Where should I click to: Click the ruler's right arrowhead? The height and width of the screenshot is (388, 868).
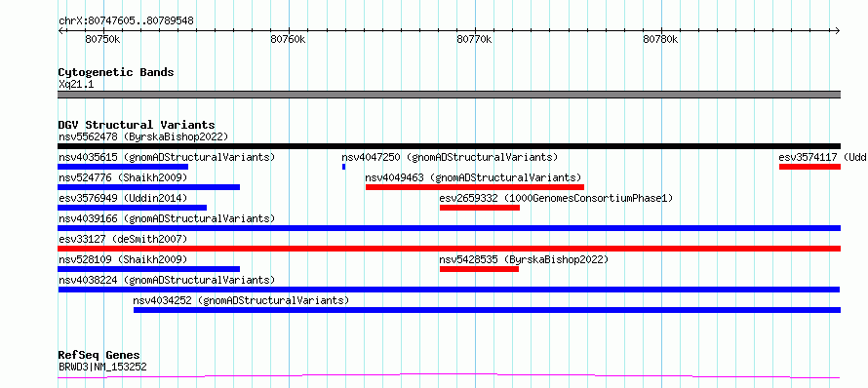[x=838, y=31]
